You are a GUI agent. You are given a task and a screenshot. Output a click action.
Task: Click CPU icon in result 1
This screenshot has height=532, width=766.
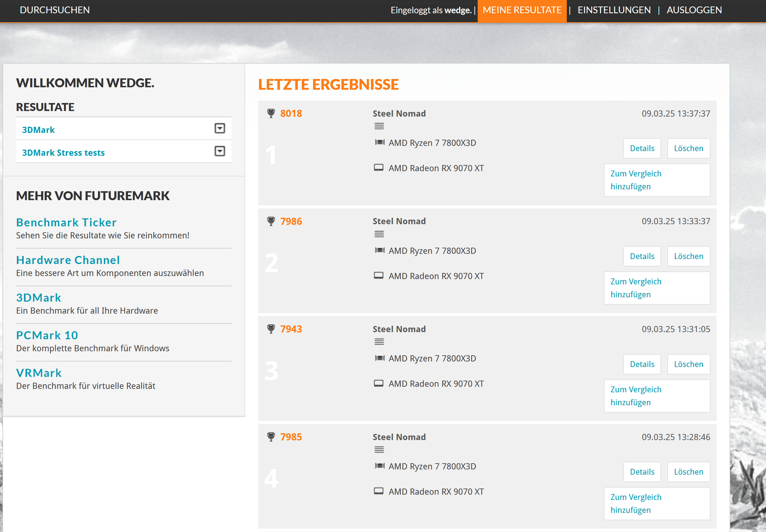tap(379, 142)
